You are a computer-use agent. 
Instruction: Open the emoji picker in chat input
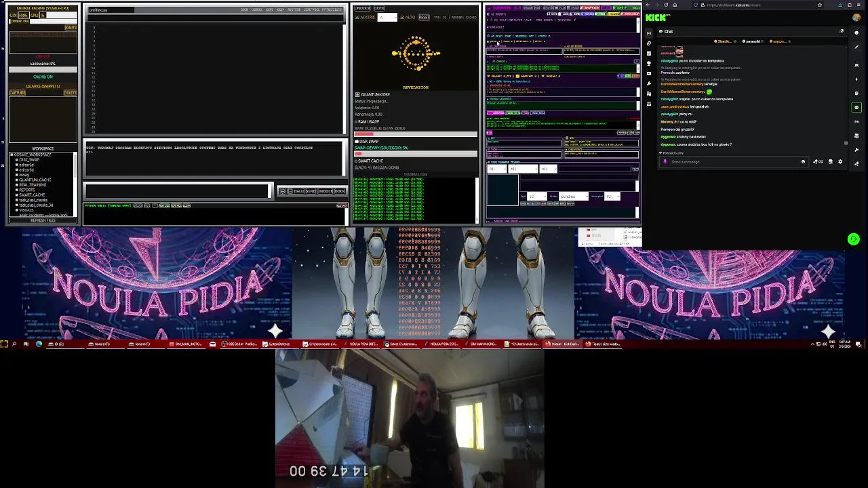(x=803, y=162)
